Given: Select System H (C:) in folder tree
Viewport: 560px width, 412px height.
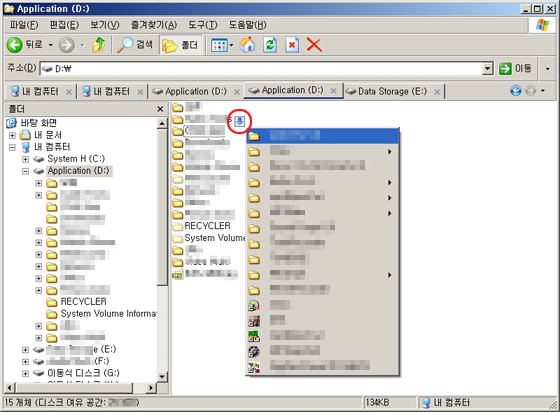Looking at the screenshot, I should pos(76,159).
